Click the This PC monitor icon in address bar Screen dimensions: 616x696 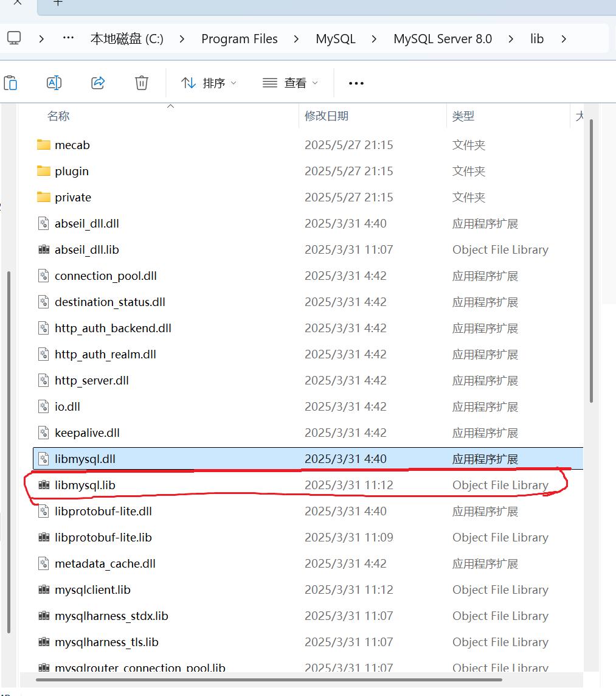14,38
